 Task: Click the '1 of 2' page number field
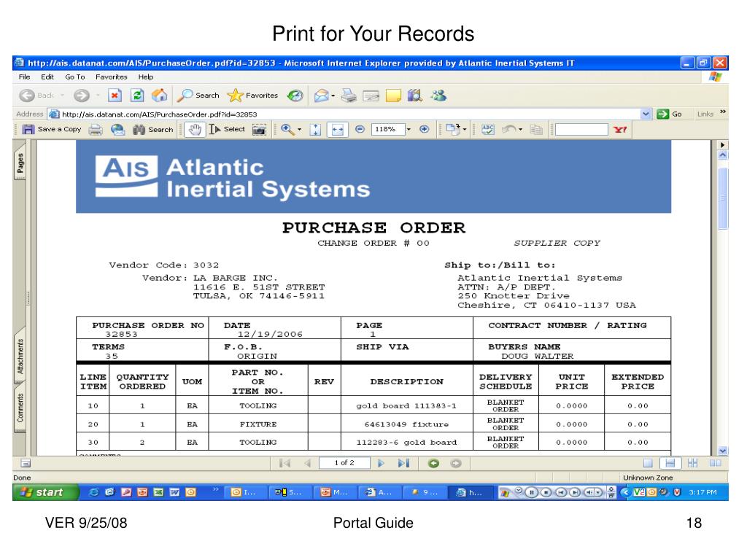tap(344, 463)
